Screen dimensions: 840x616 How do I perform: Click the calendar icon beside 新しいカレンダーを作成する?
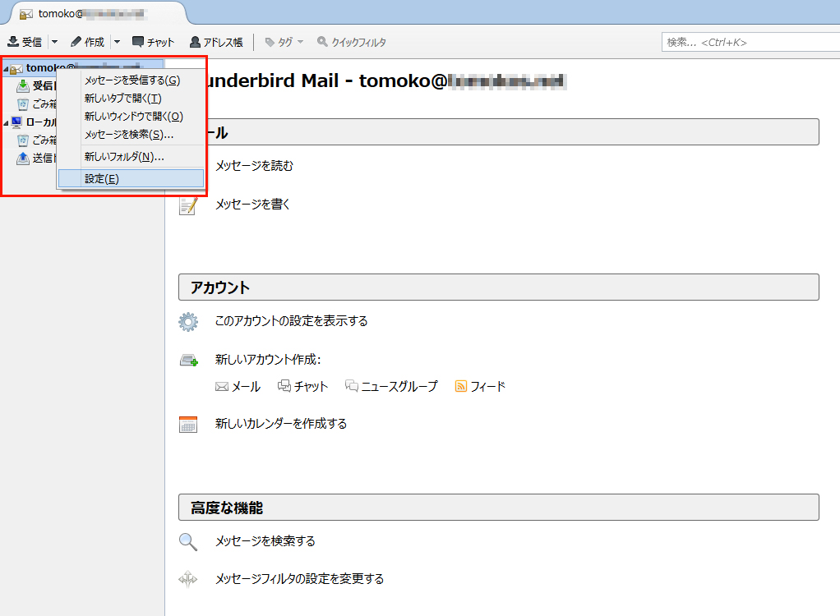pyautogui.click(x=188, y=425)
